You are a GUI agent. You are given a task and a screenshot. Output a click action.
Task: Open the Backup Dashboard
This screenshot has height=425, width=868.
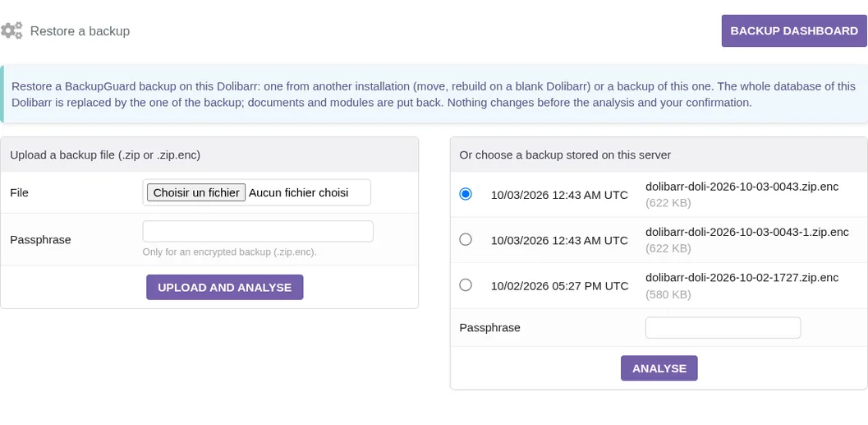(794, 31)
